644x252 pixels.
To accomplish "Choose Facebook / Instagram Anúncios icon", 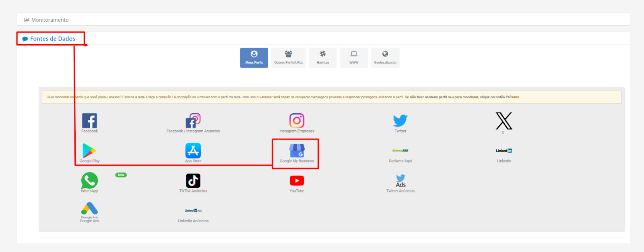I will point(193,121).
